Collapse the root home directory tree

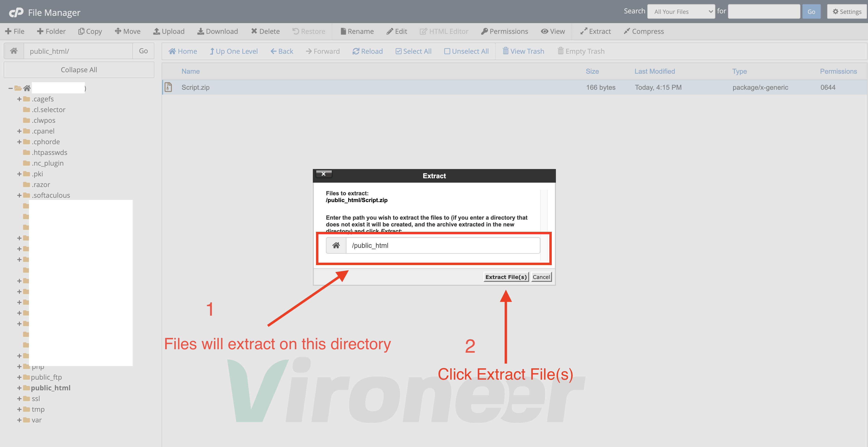[10, 88]
